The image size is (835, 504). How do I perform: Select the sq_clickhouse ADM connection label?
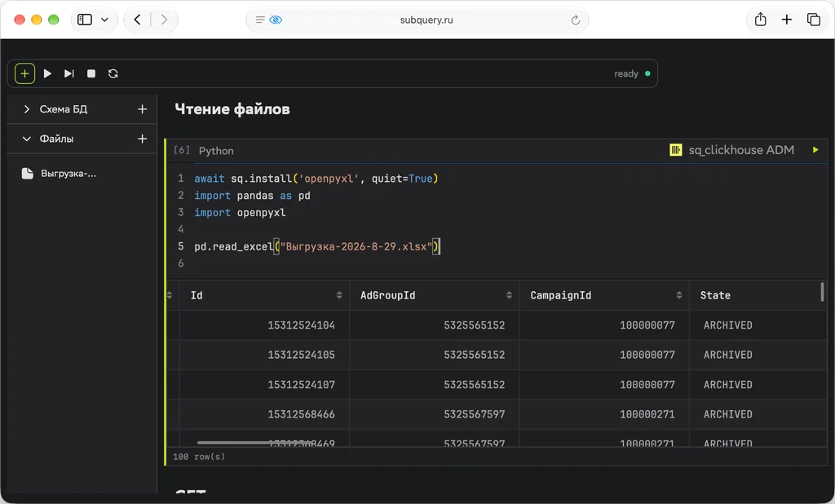741,150
